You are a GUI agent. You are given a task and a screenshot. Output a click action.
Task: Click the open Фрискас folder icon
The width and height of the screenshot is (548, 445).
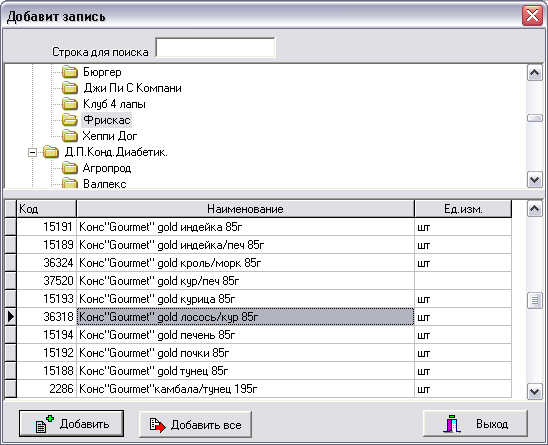pos(70,120)
